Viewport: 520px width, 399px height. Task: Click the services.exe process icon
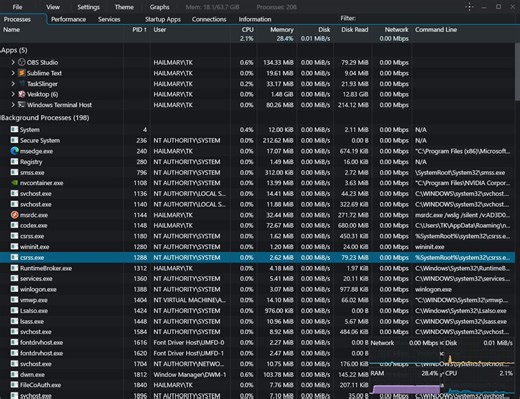[x=14, y=278]
